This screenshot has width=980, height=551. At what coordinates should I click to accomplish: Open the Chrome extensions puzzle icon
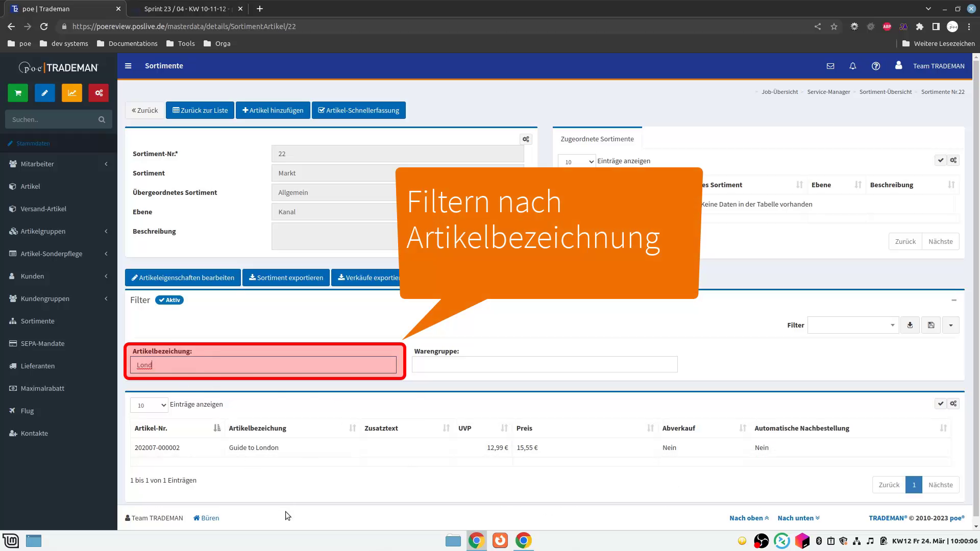(x=920, y=27)
